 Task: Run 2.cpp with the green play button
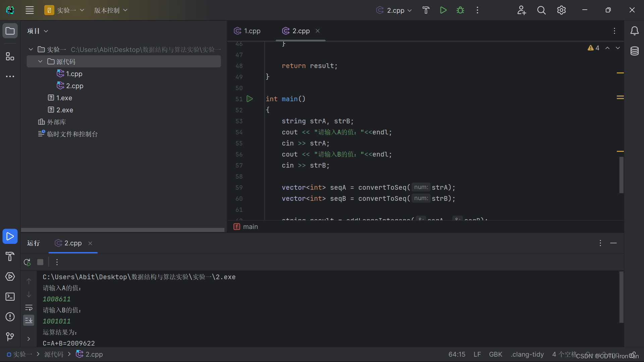(x=443, y=10)
